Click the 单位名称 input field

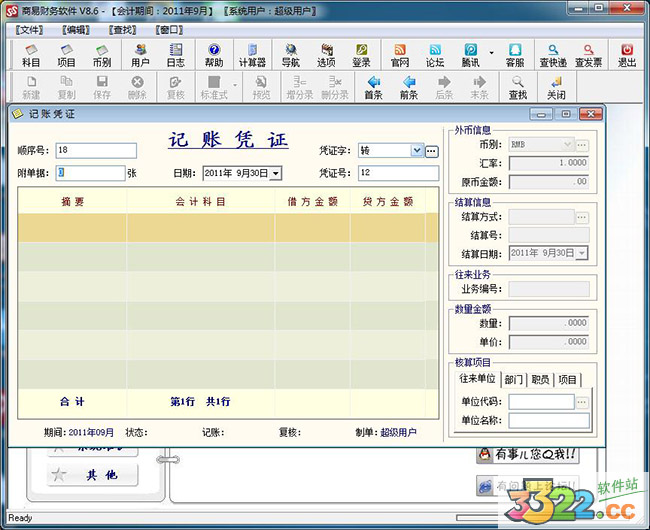point(549,421)
